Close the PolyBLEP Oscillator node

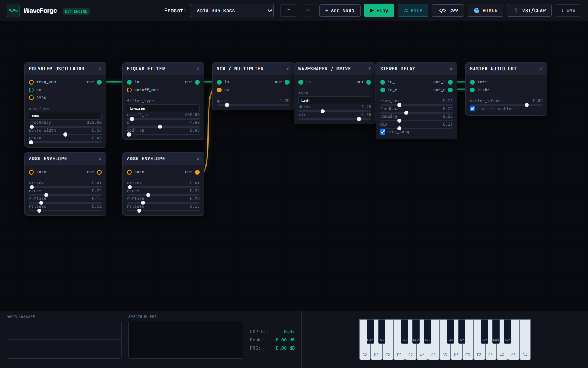(x=100, y=69)
